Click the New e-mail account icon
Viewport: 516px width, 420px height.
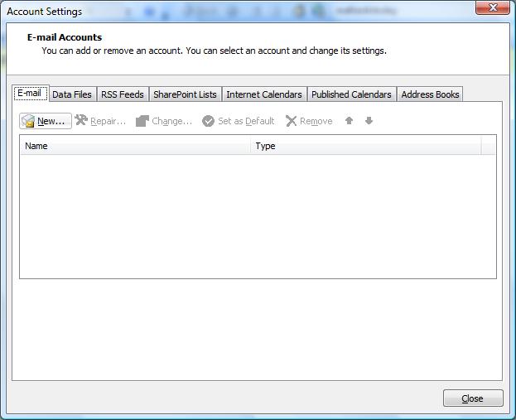(x=29, y=122)
